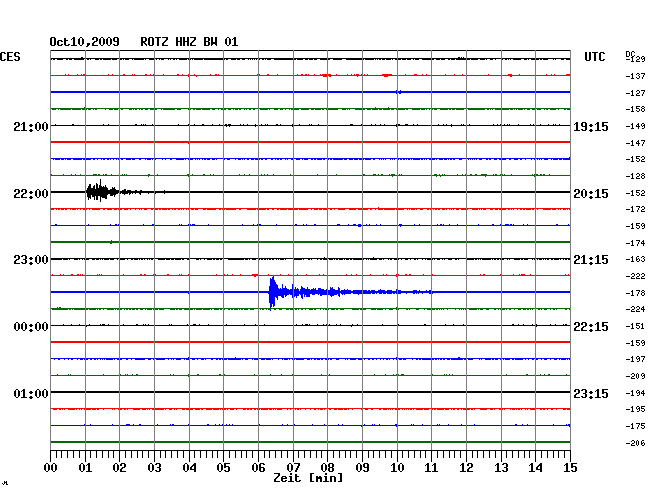Select the 22:00 local time label
The width and height of the screenshot is (650, 494).
(x=31, y=194)
